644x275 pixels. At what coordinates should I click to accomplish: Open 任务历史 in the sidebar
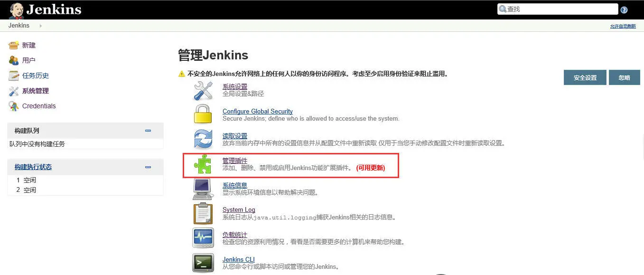pyautogui.click(x=36, y=76)
